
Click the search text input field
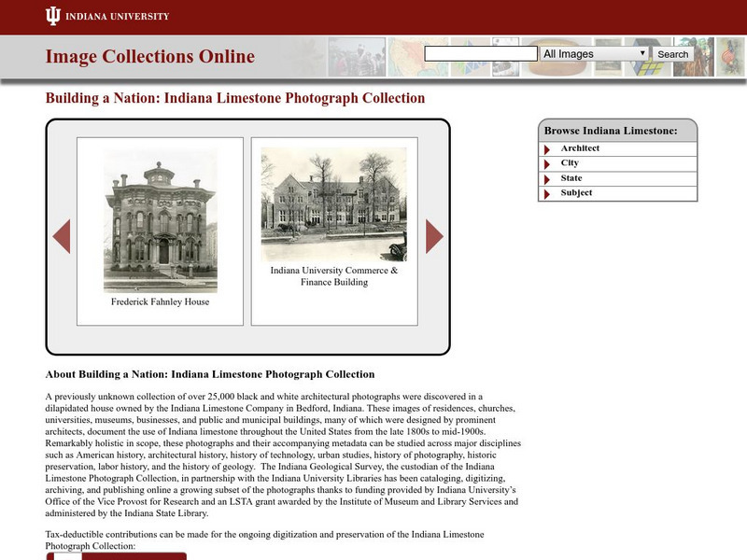pyautogui.click(x=480, y=54)
